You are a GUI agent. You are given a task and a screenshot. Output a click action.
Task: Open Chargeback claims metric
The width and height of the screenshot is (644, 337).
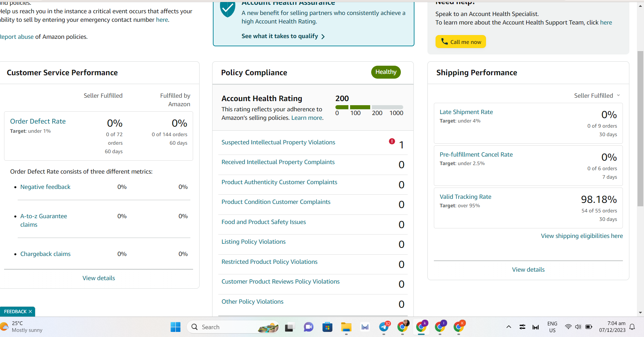[45, 254]
